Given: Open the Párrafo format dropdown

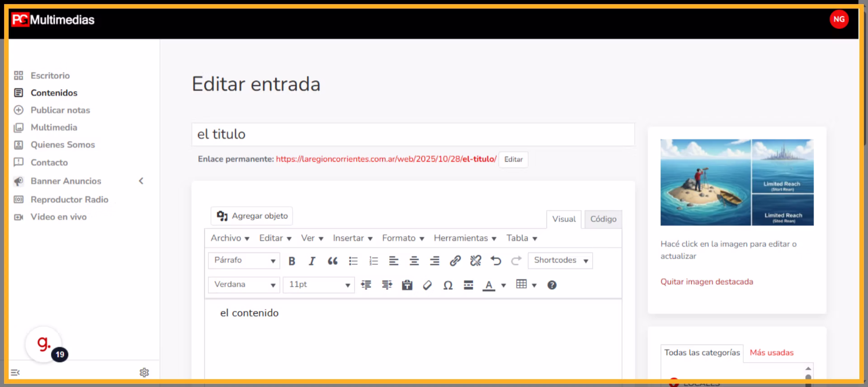Looking at the screenshot, I should pyautogui.click(x=244, y=260).
